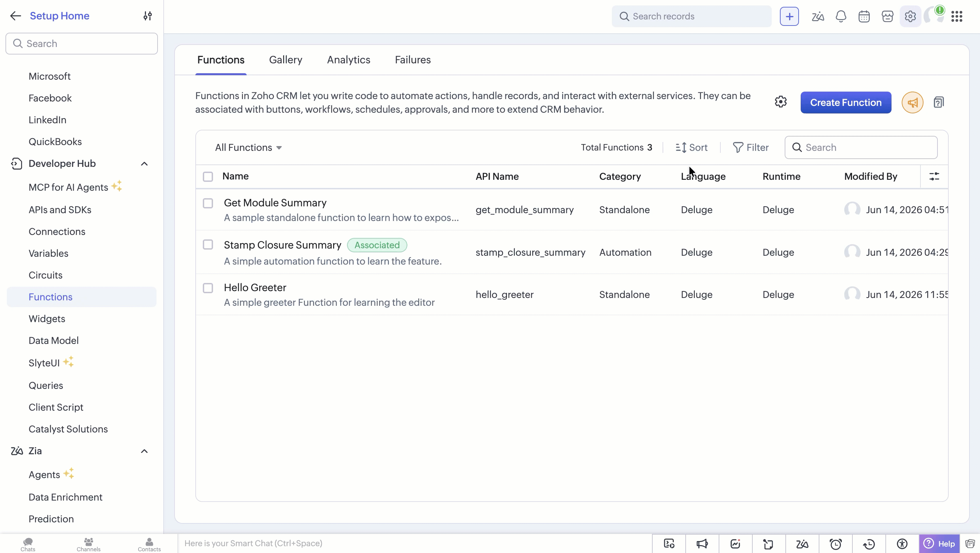Collapse the Zia sidebar section

(x=144, y=451)
